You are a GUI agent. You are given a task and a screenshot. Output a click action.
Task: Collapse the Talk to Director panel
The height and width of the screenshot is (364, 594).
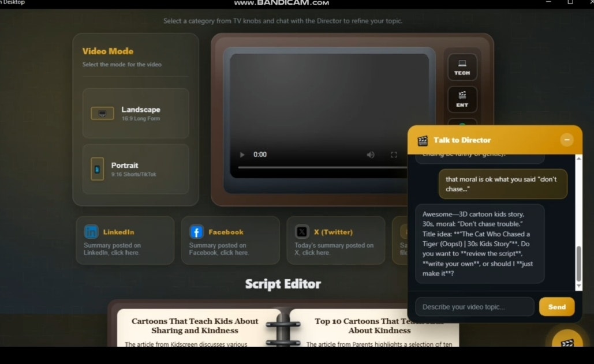click(567, 140)
